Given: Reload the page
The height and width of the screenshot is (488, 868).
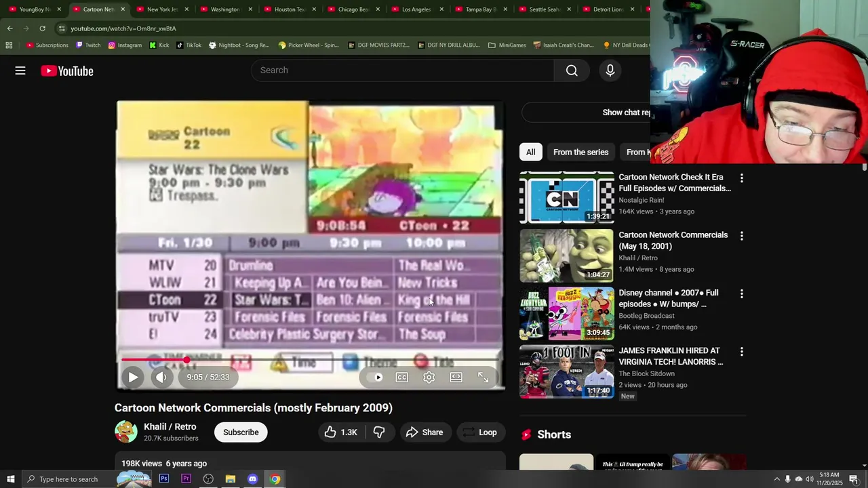Looking at the screenshot, I should pyautogui.click(x=42, y=28).
